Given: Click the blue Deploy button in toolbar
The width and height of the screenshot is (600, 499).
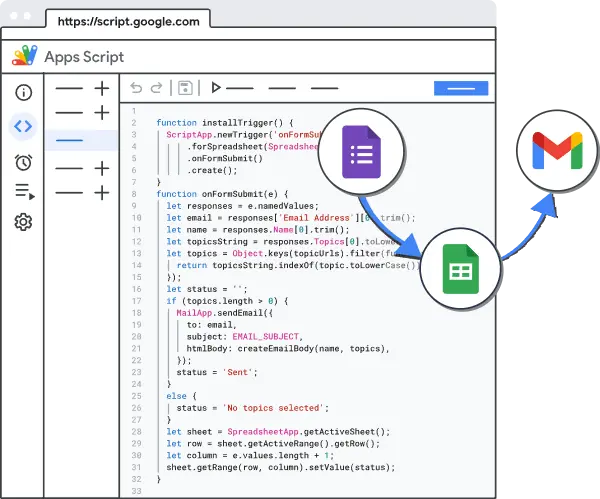Looking at the screenshot, I should (461, 88).
